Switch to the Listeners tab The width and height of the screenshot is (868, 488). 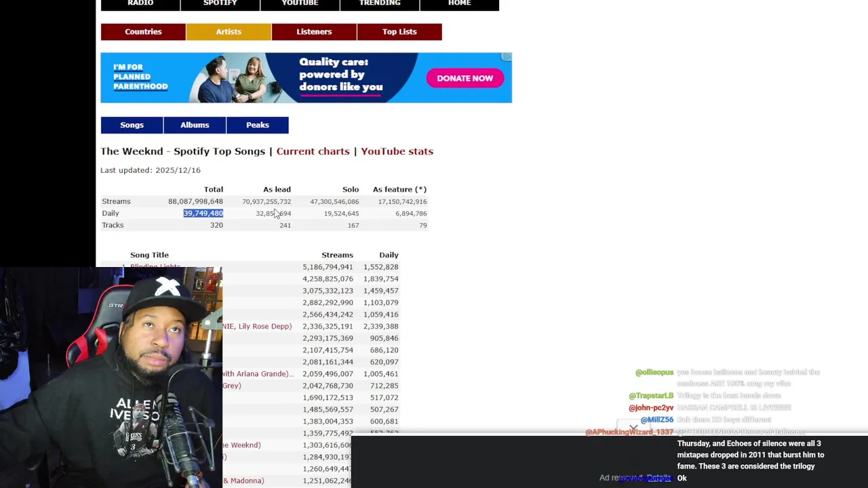[314, 32]
